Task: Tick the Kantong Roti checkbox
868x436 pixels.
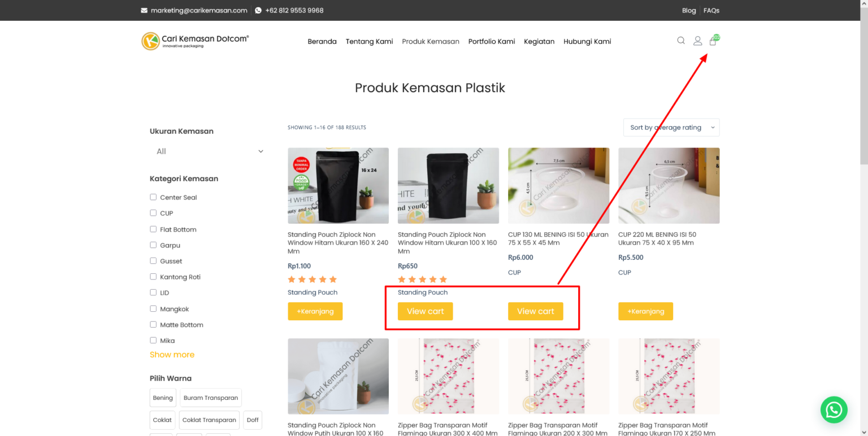Action: coord(153,277)
